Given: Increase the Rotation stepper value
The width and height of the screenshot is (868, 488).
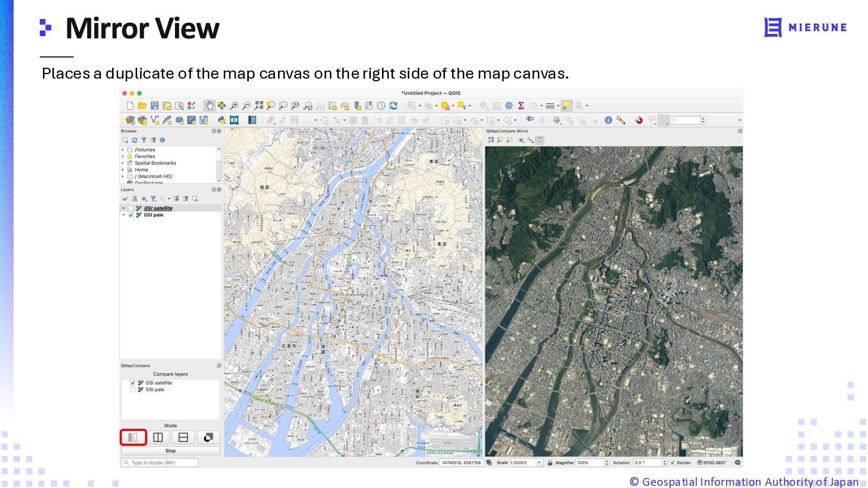Looking at the screenshot, I should (665, 461).
